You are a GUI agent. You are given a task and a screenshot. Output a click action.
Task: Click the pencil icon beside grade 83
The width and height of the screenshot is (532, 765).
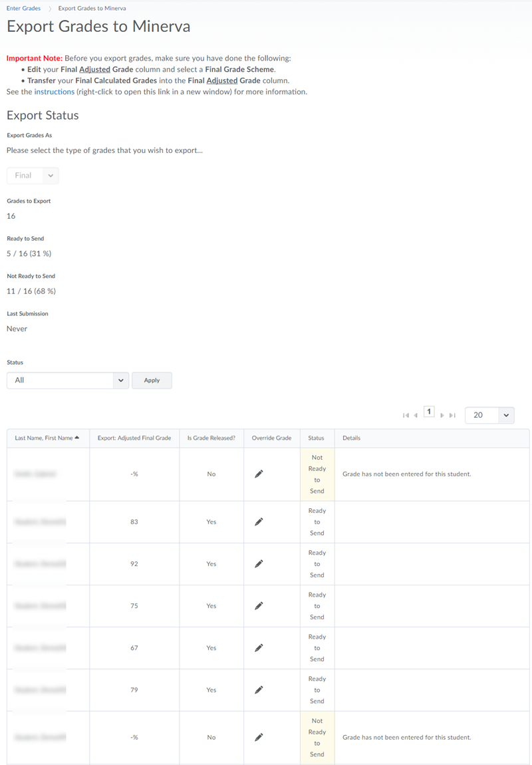tap(258, 522)
